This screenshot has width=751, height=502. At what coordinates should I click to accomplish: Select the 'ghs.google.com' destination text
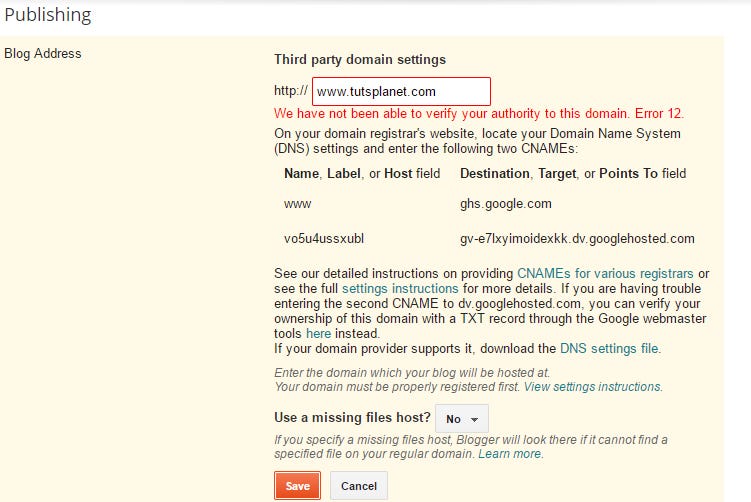coord(506,204)
